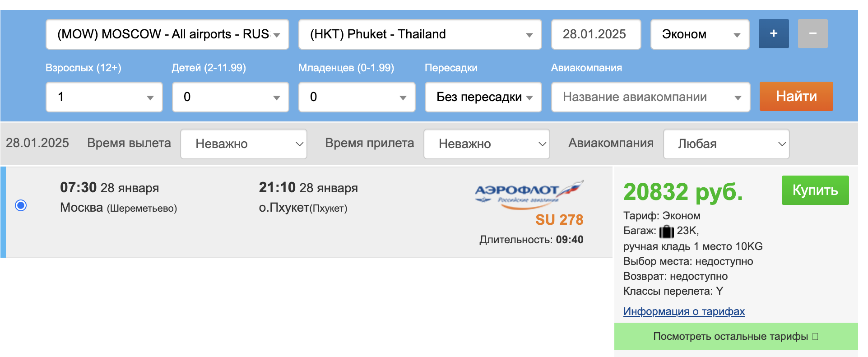Image resolution: width=868 pixels, height=357 pixels.
Task: Click the gray minus button
Action: 812,34
